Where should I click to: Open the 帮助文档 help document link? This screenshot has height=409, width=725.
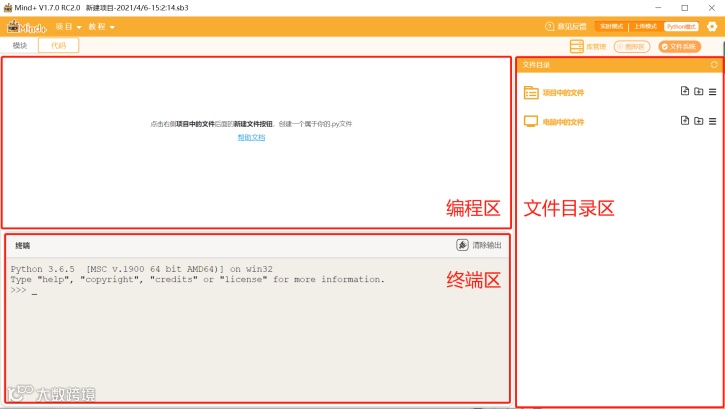tap(251, 137)
